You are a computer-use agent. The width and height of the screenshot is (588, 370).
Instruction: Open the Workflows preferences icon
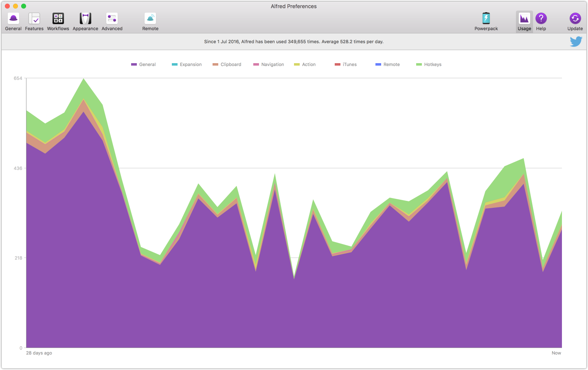click(58, 18)
